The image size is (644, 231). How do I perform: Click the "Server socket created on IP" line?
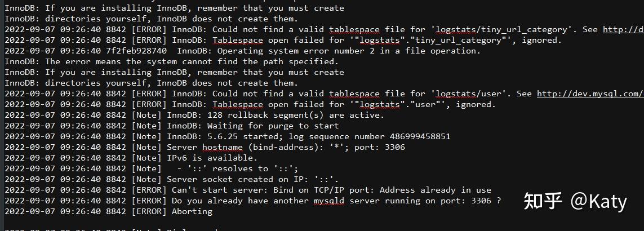click(x=252, y=179)
